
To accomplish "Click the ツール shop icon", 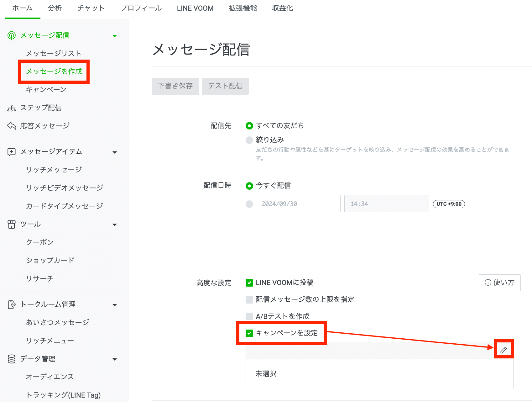I will 12,224.
